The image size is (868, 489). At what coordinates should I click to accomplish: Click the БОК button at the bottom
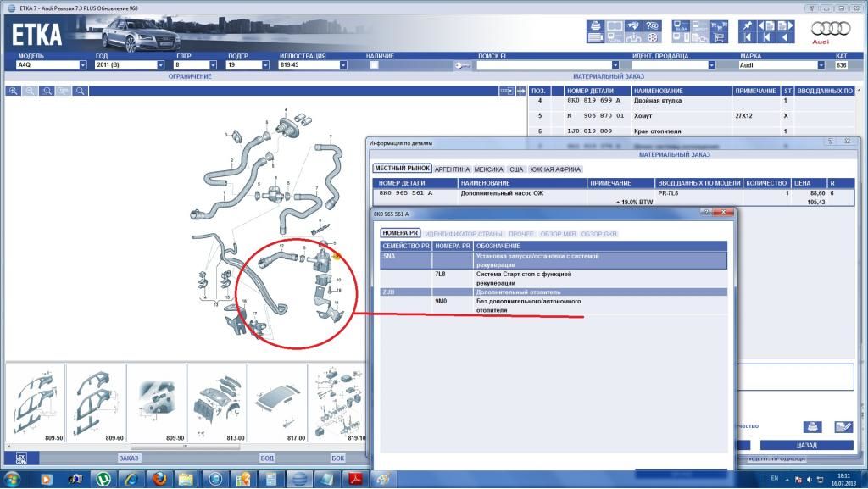point(337,458)
